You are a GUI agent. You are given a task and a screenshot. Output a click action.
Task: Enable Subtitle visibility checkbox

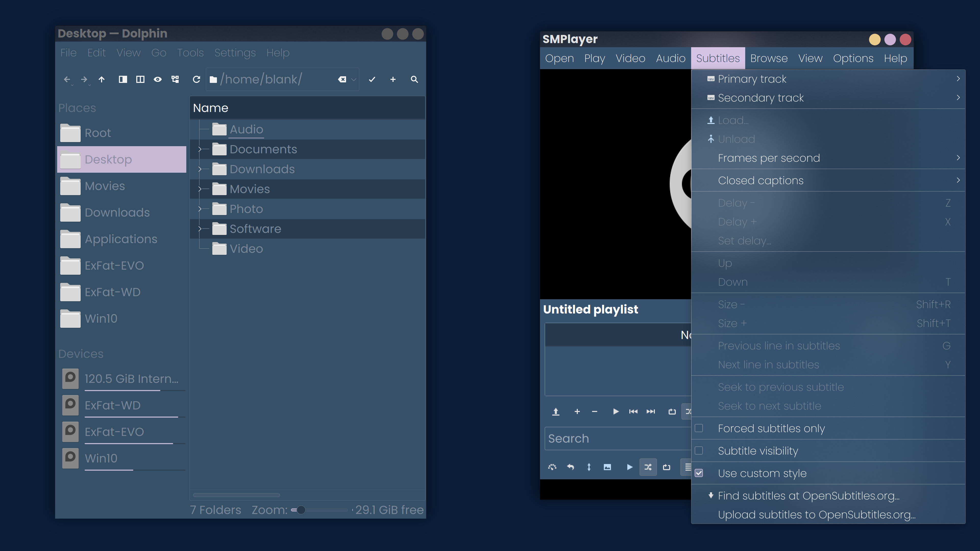[x=699, y=450]
